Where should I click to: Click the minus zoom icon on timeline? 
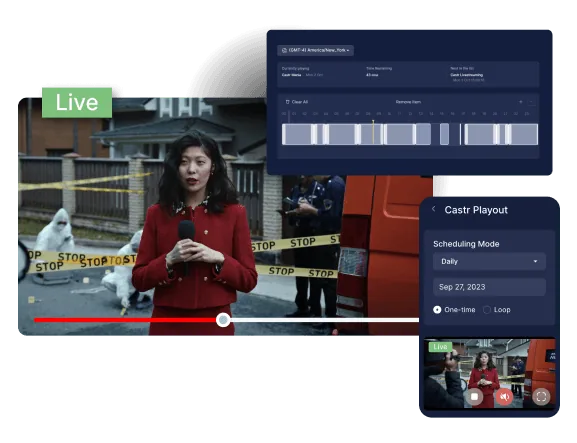click(531, 102)
